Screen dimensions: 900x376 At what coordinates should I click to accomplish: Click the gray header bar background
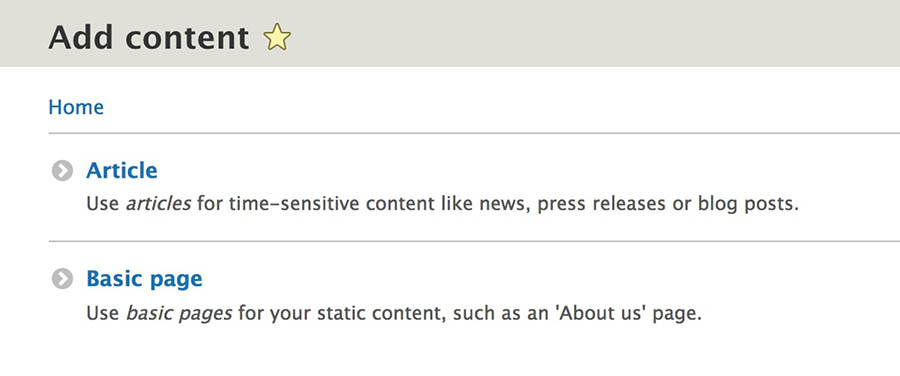(x=574, y=33)
